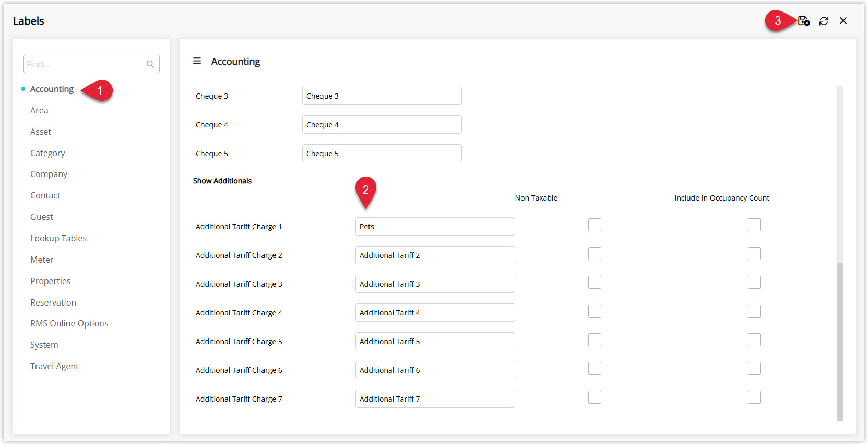Click the Additional Tariff 4 field

click(x=435, y=313)
